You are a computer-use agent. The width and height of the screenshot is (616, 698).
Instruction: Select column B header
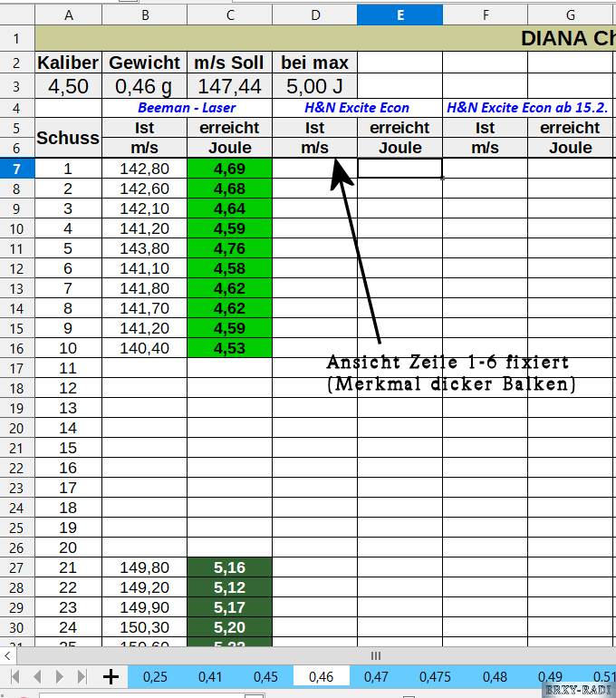pyautogui.click(x=145, y=15)
